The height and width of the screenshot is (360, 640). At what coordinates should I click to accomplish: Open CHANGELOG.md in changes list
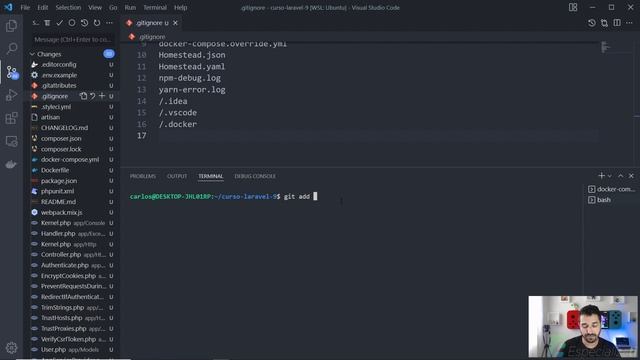coord(64,128)
